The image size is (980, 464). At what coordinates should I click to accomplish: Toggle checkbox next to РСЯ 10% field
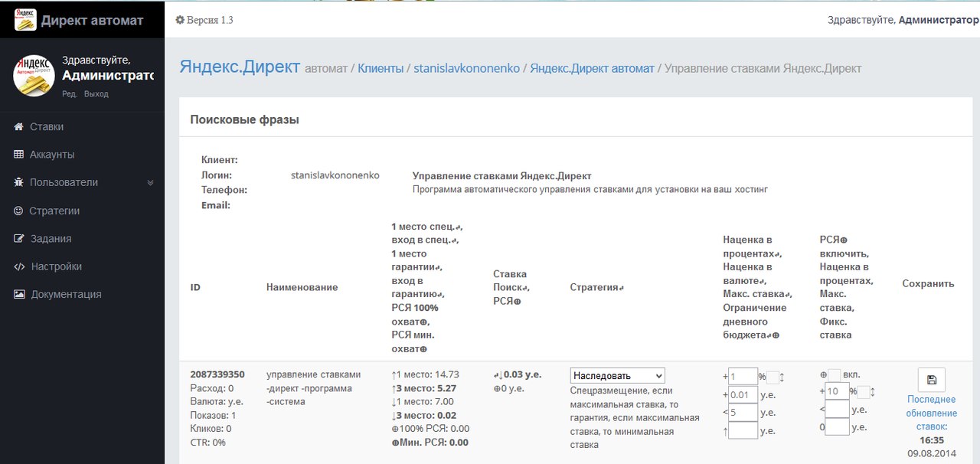point(864,392)
